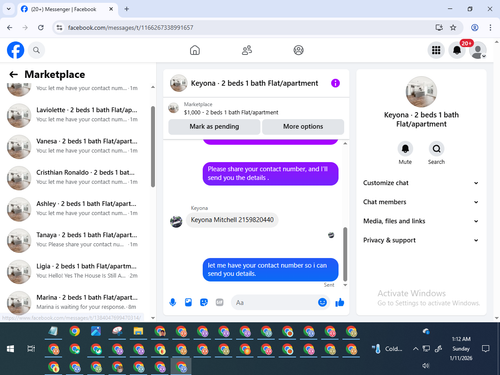500x375 pixels.
Task: Open conversation information purple icon
Action: pyautogui.click(x=335, y=83)
